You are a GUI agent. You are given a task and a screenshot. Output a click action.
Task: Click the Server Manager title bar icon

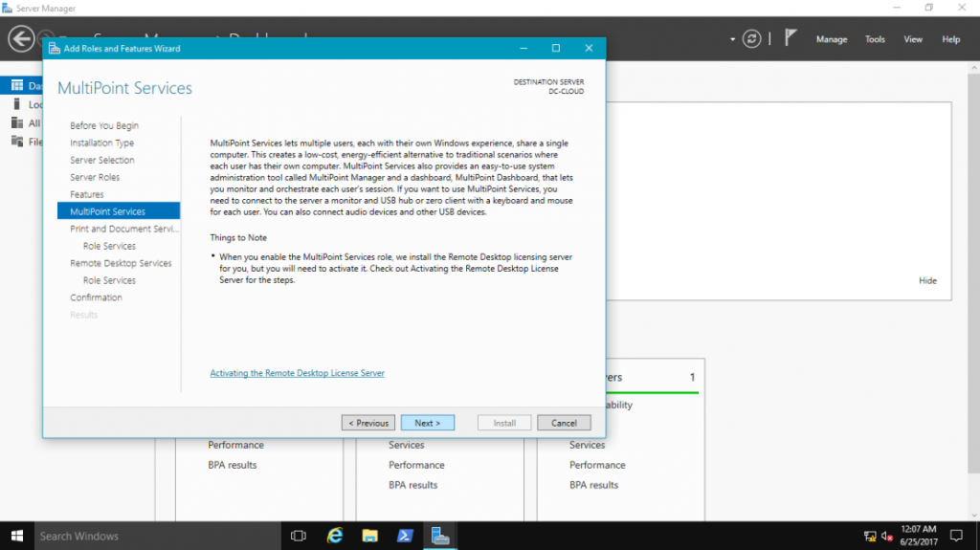click(7, 8)
